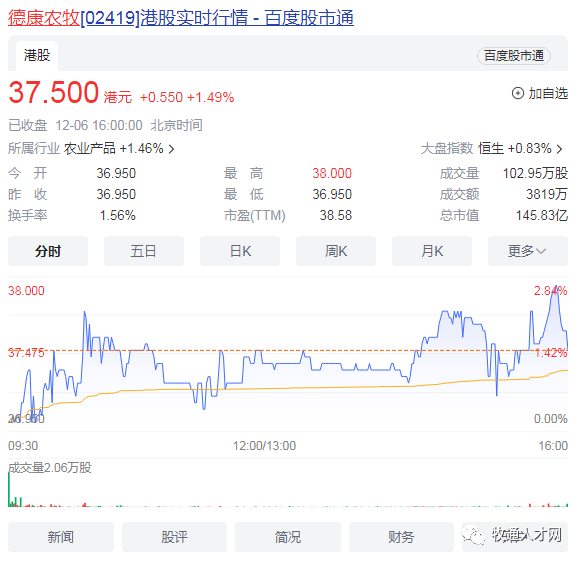Click the 成交量2.06万股 volume label
This screenshot has height=561, width=580.
pyautogui.click(x=50, y=468)
